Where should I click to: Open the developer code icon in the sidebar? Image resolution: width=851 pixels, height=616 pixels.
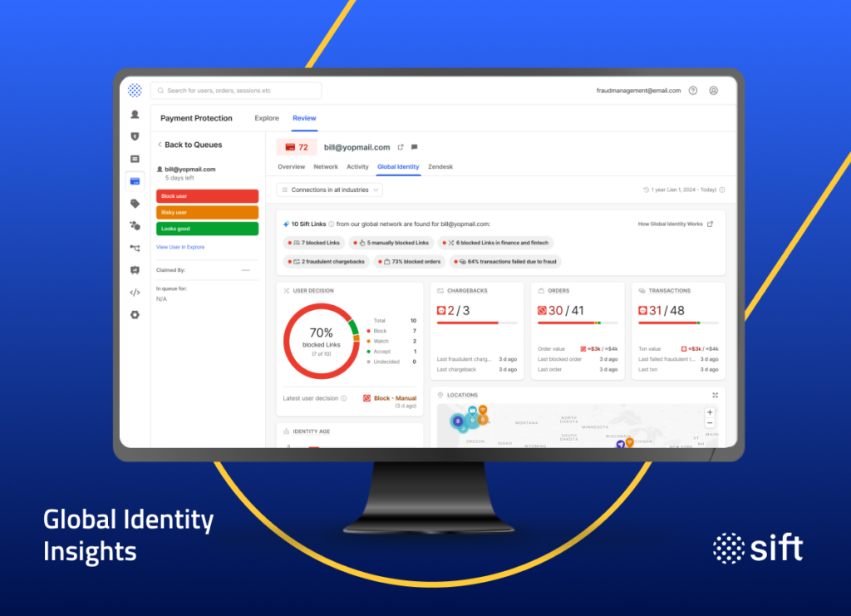(135, 293)
